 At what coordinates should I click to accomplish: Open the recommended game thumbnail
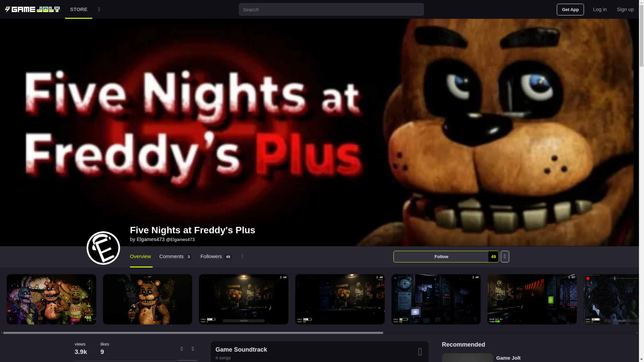pos(468,358)
